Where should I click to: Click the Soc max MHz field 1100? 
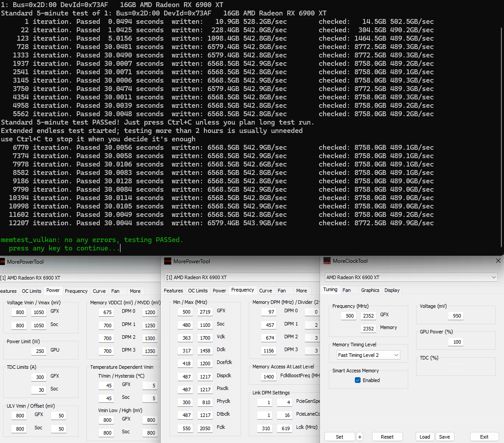205,325
